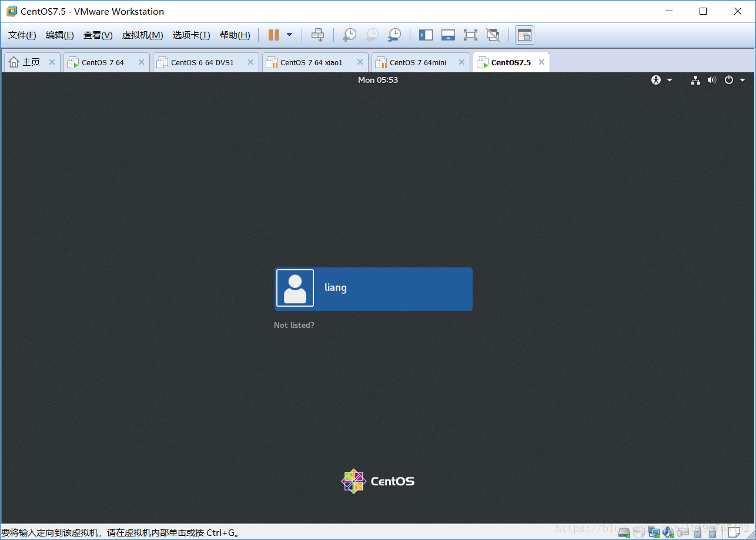Open the 选项卡(T) menu

(191, 35)
